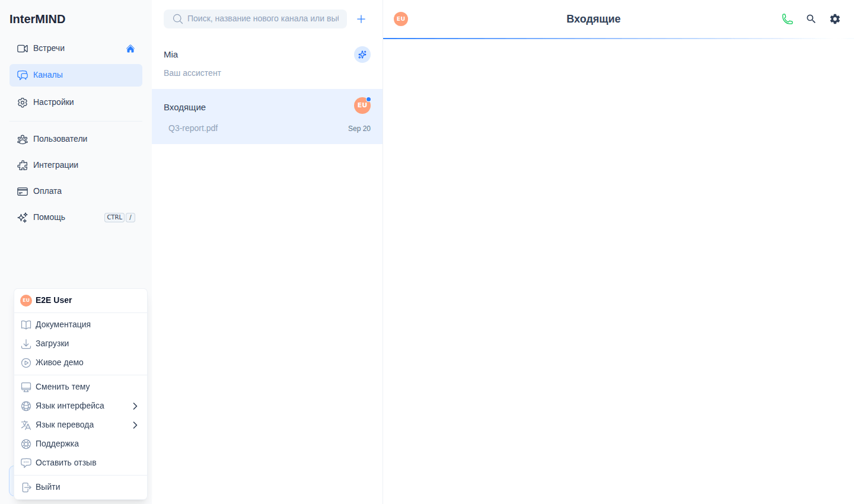Screen dimensions: 854x504
Task: Click the download icon for Загрузки
Action: [26, 344]
